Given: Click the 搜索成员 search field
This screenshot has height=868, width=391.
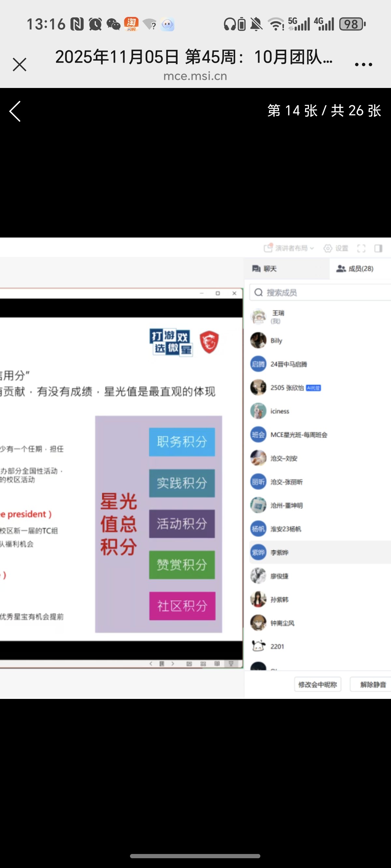Looking at the screenshot, I should point(320,292).
